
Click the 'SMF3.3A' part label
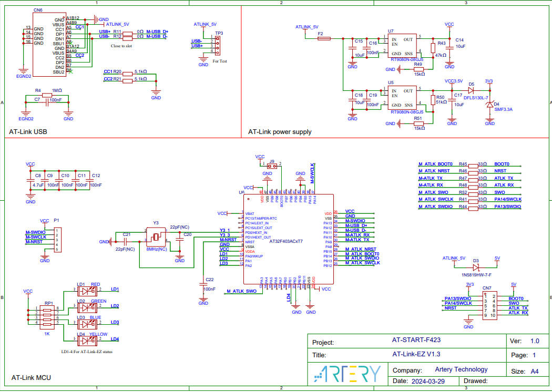point(504,109)
